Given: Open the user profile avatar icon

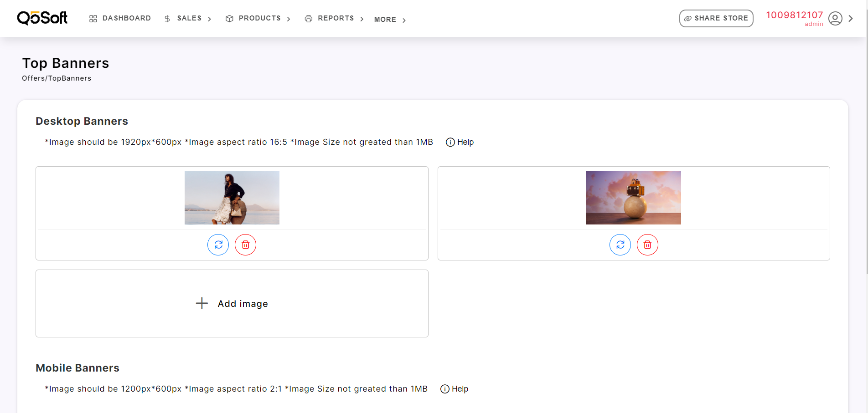Looking at the screenshot, I should (835, 19).
